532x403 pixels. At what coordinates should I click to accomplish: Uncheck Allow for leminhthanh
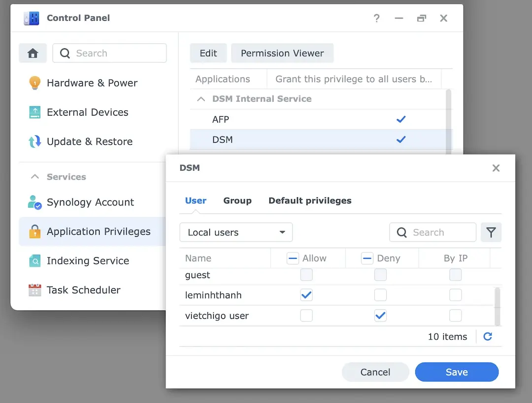(306, 295)
